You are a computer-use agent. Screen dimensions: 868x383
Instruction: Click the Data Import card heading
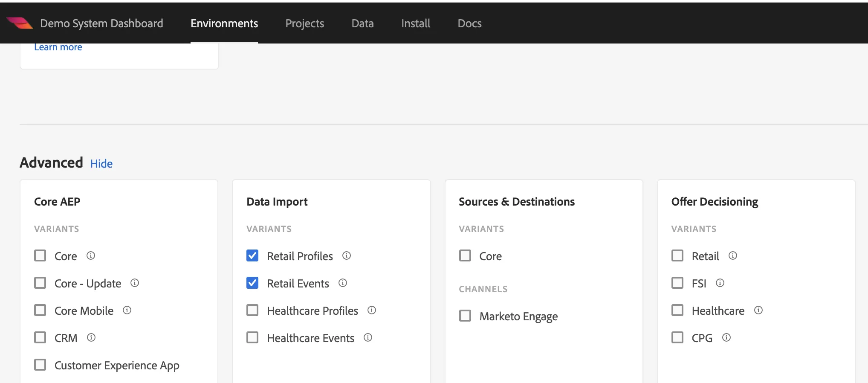tap(277, 202)
